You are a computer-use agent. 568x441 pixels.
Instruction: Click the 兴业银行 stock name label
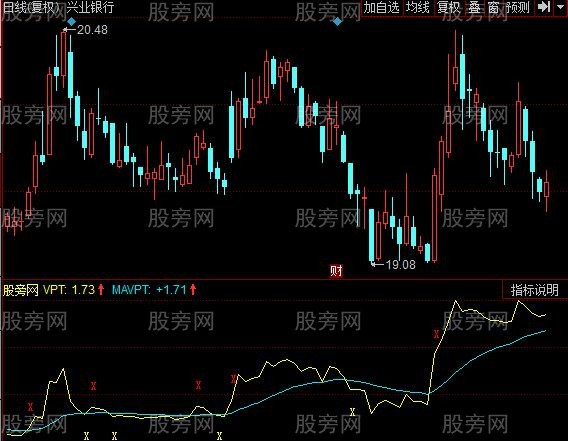[x=90, y=7]
